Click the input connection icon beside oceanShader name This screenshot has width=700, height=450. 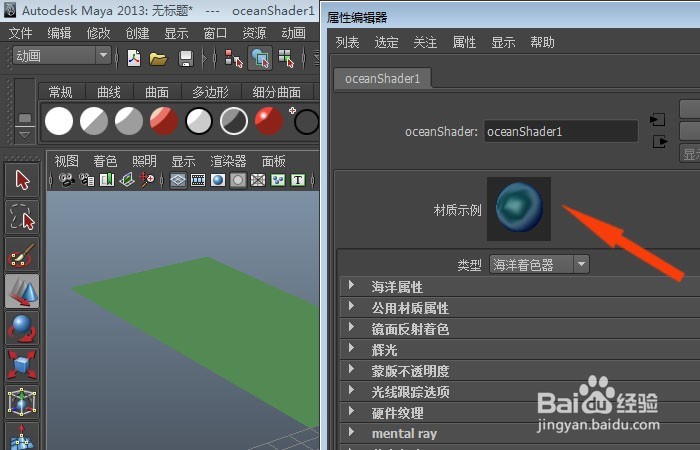pos(658,120)
